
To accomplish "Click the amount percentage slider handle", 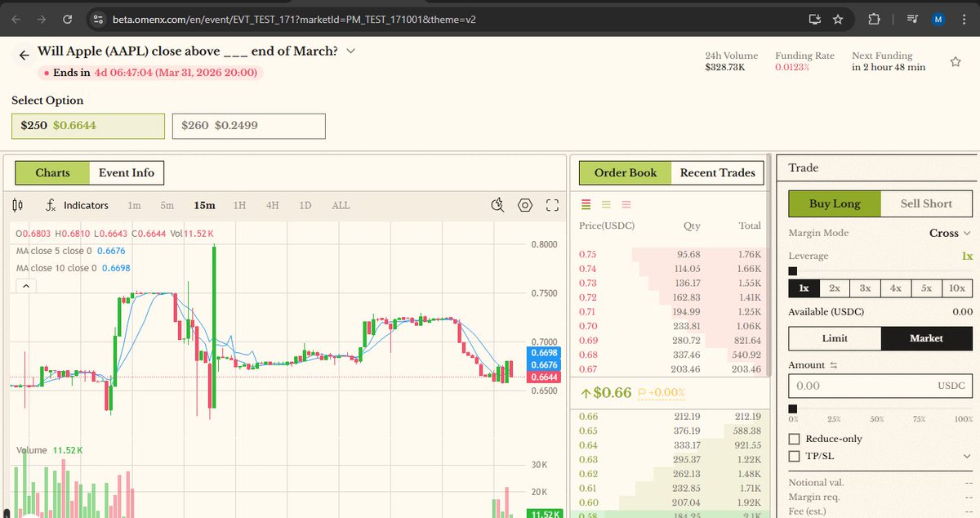I will (x=792, y=409).
